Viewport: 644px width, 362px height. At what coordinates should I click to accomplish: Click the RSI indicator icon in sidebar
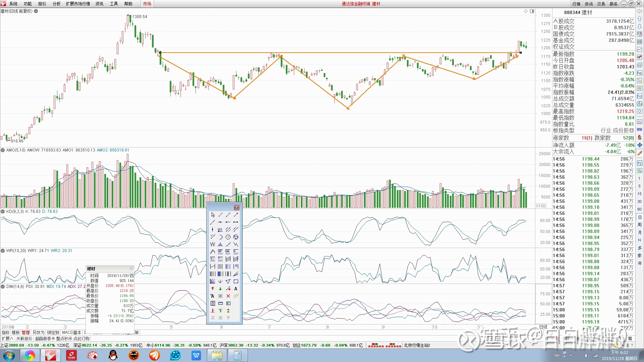[640, 129]
